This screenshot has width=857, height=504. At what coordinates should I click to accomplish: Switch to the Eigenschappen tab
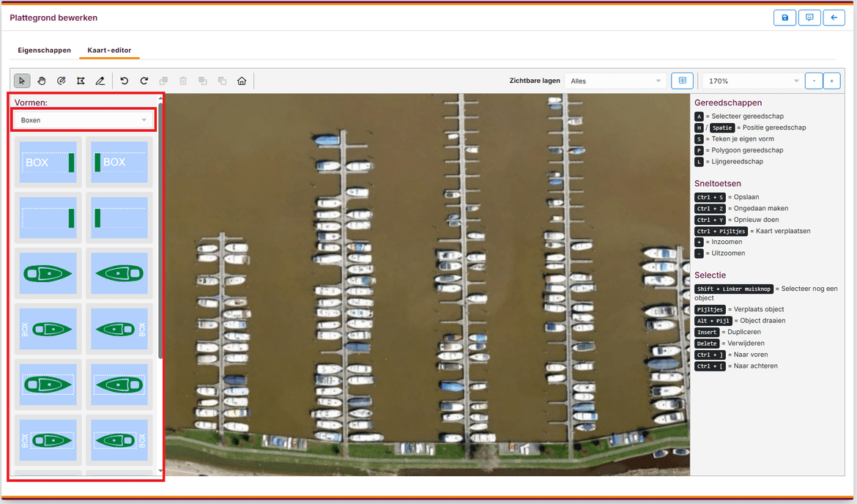(x=45, y=51)
